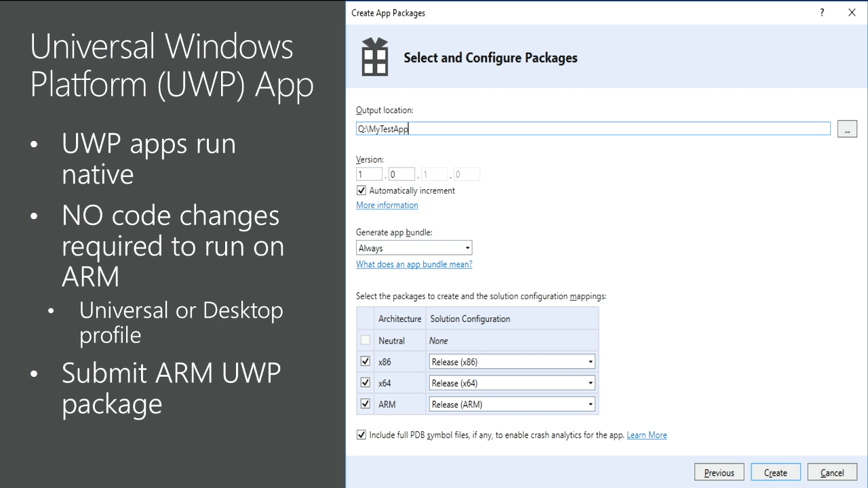Open the Learn More crash analytics link
This screenshot has height=488, width=868.
pyautogui.click(x=646, y=434)
